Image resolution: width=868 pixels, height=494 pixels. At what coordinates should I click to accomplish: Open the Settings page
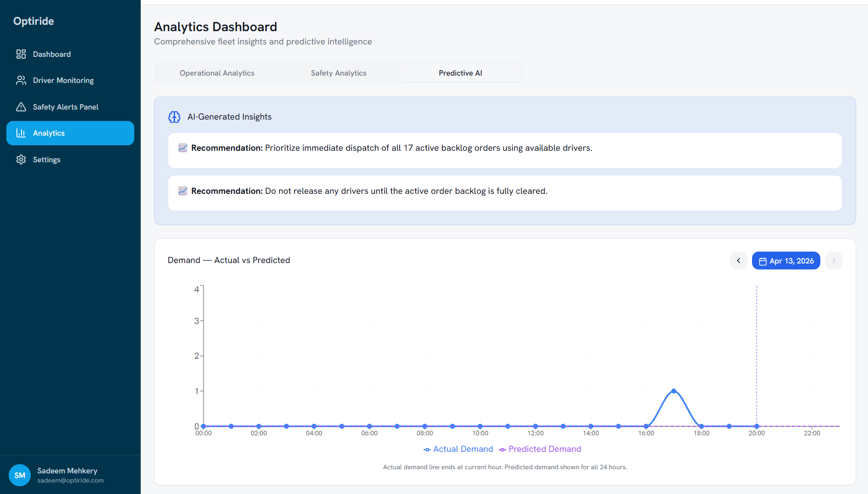click(x=70, y=159)
